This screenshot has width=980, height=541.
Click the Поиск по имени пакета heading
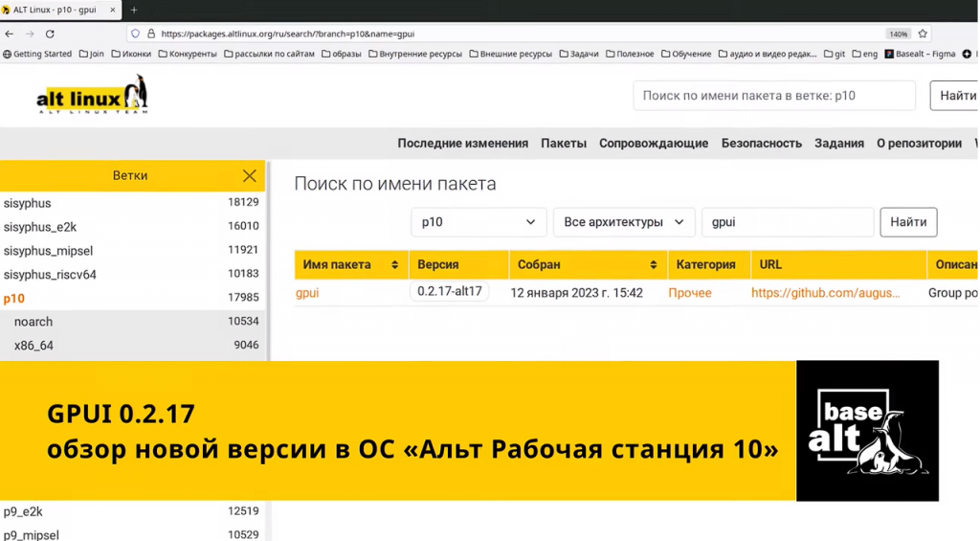pyautogui.click(x=395, y=184)
